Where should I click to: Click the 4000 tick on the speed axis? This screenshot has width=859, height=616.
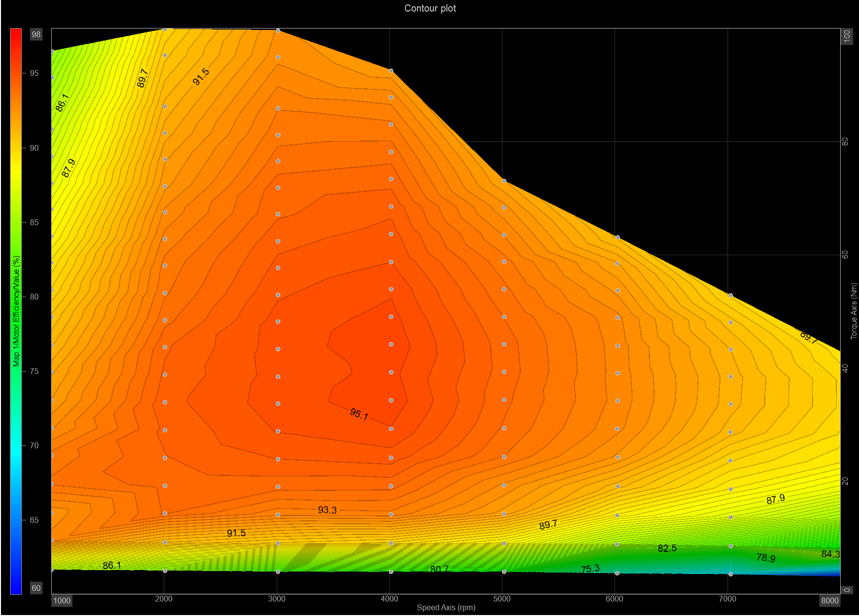(389, 599)
